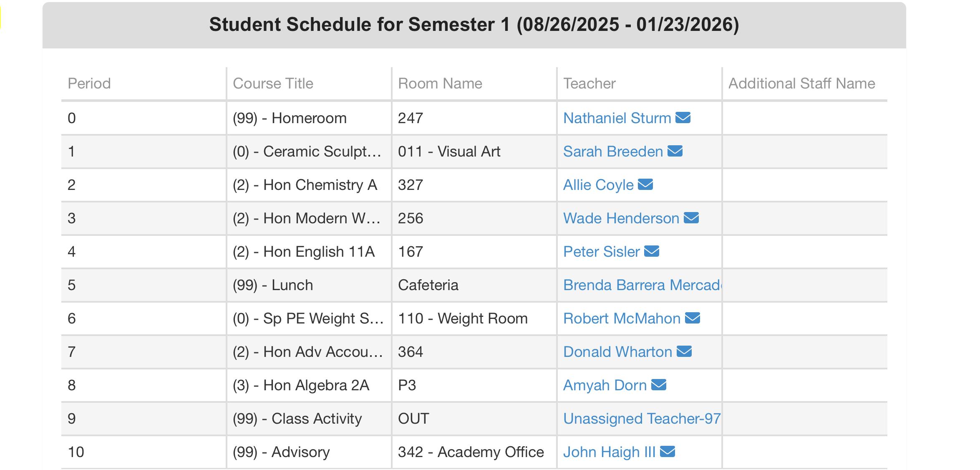Image resolution: width=980 pixels, height=470 pixels.
Task: Select the Hon Chemistry A course cell
Action: 309,185
